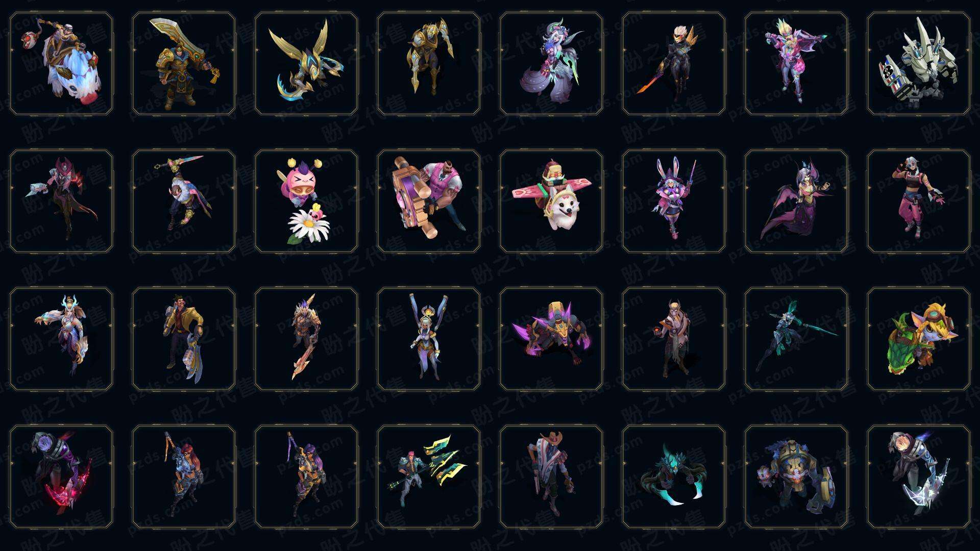Choose the bunny-ears purple hair skin
Viewport: 980px width, 551px height.
[x=674, y=201]
